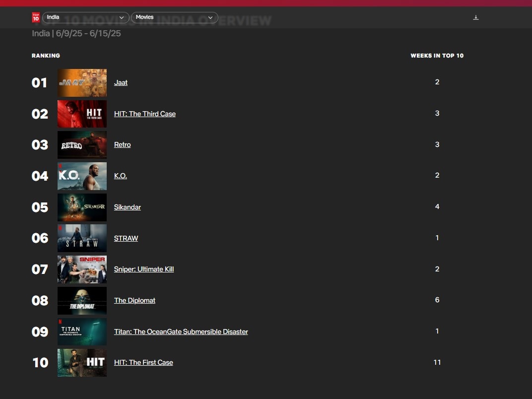Open the STRAW title link
Viewport: 532px width, 399px height.
click(126, 238)
